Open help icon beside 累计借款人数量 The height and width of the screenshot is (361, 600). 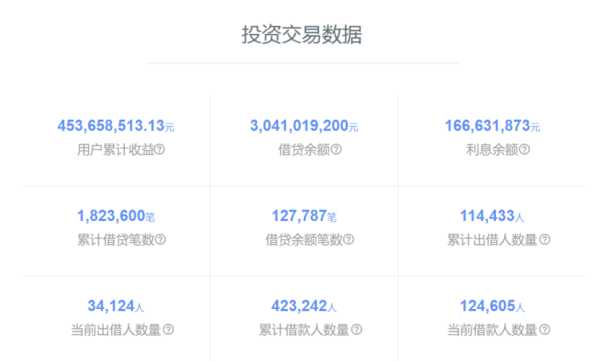click(357, 330)
